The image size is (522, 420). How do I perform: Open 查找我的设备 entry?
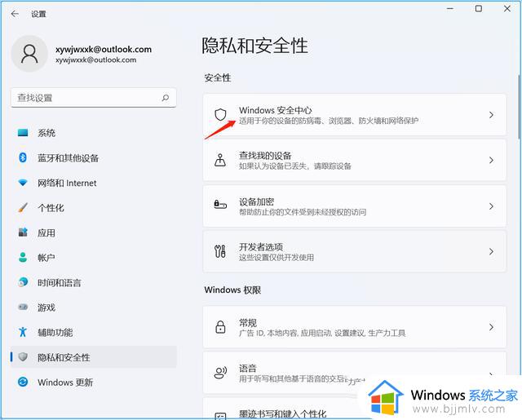pyautogui.click(x=355, y=160)
